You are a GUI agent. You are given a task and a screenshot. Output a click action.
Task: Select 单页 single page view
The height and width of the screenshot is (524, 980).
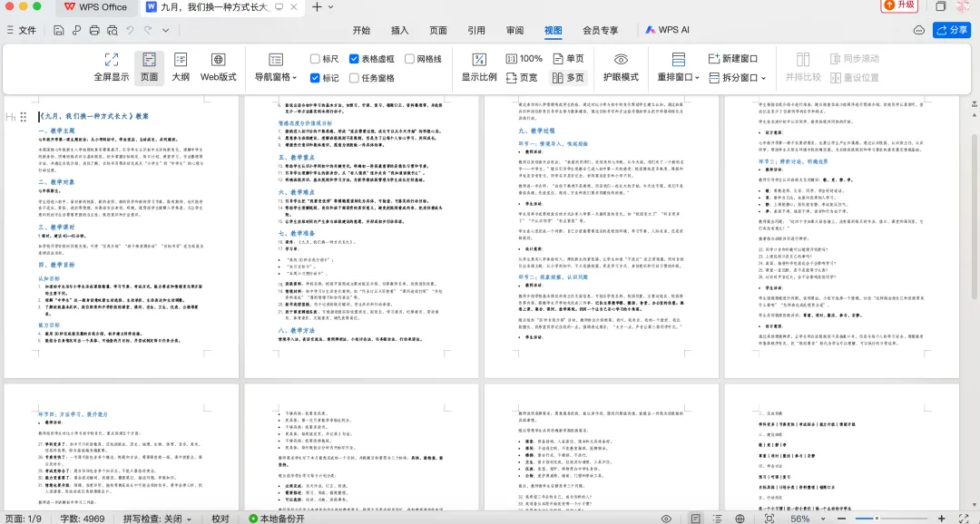pos(568,59)
